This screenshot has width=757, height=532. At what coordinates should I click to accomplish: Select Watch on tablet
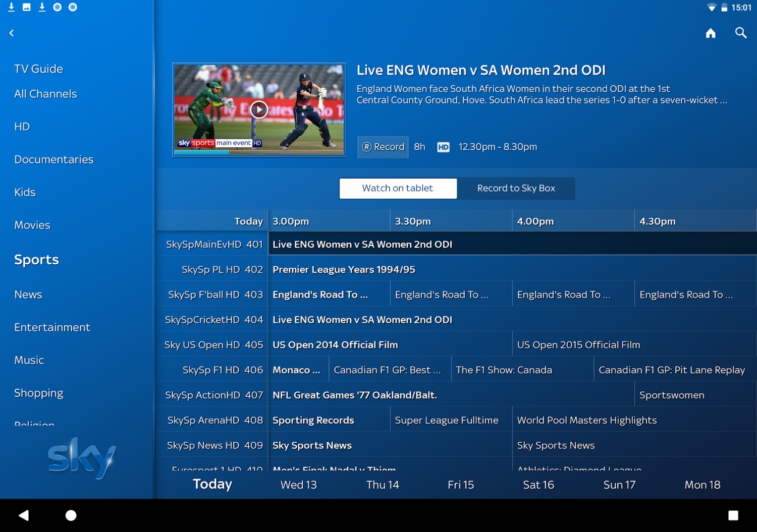tap(398, 188)
